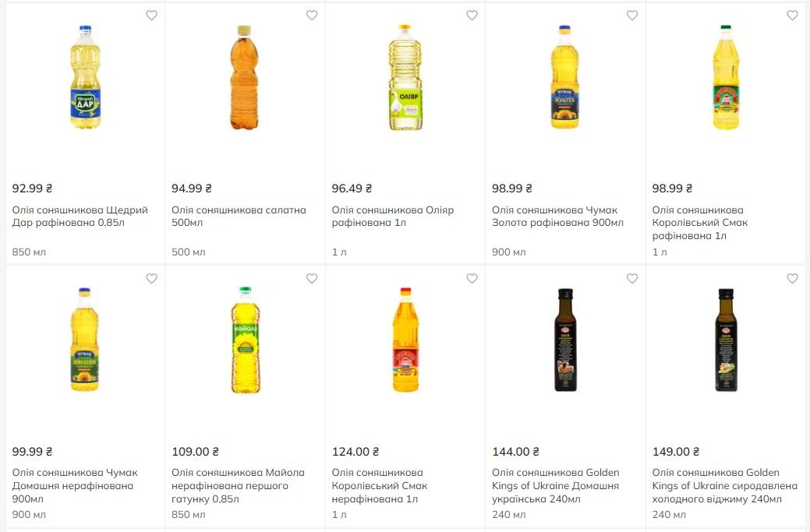Favorite Королiвський Смак рафiнована 1л

click(x=792, y=16)
